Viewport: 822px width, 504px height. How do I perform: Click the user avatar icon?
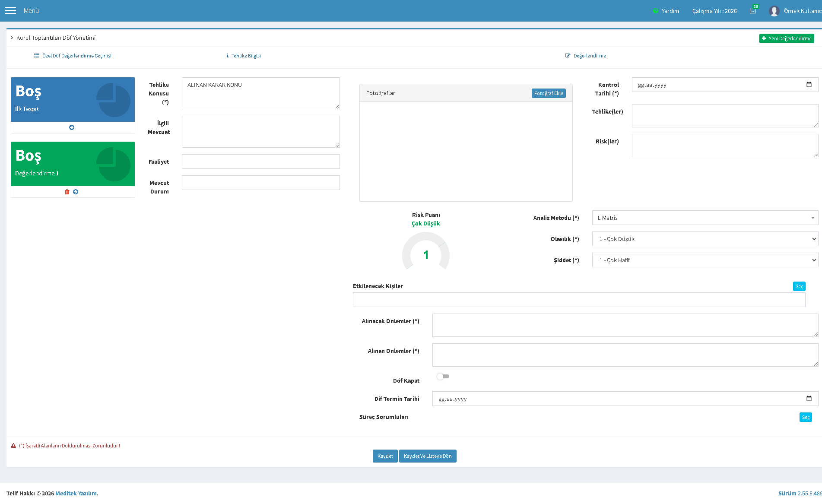click(774, 11)
